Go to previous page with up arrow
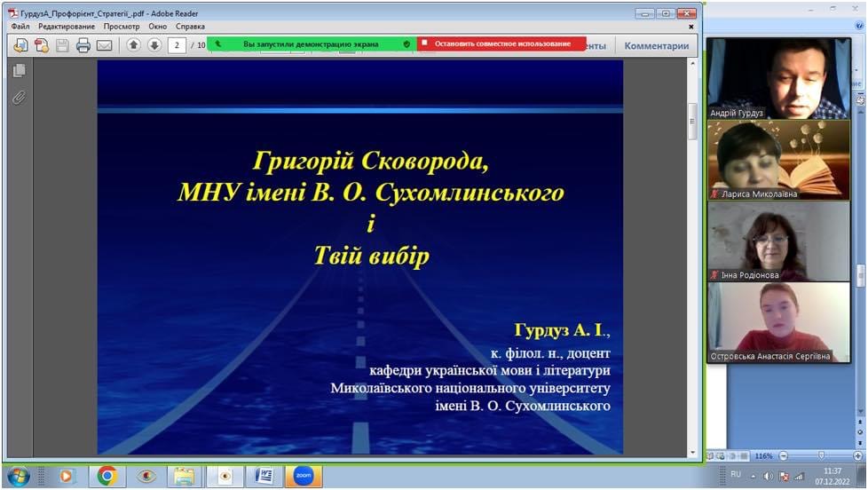 [133, 45]
